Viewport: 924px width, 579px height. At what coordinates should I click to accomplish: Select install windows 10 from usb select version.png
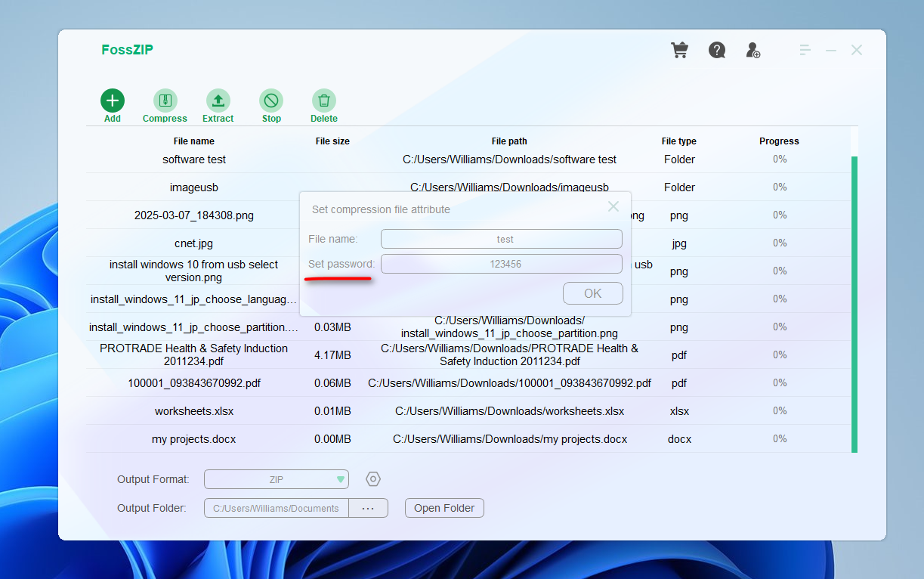pos(194,271)
